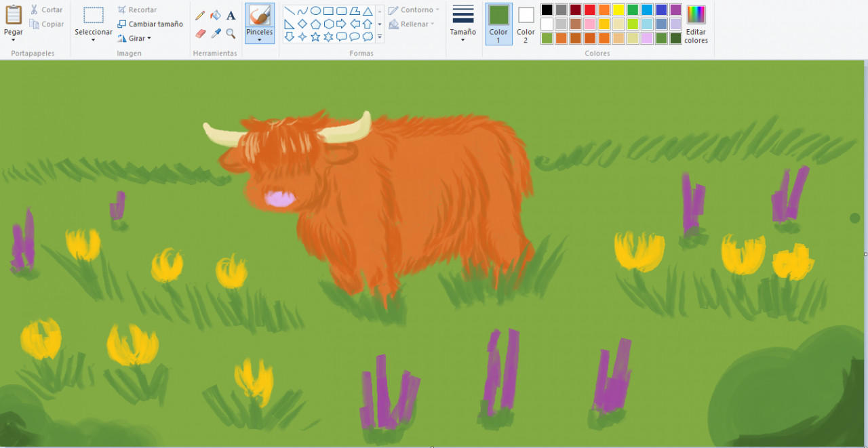Expand the shapes gallery more arrow

pos(379,37)
